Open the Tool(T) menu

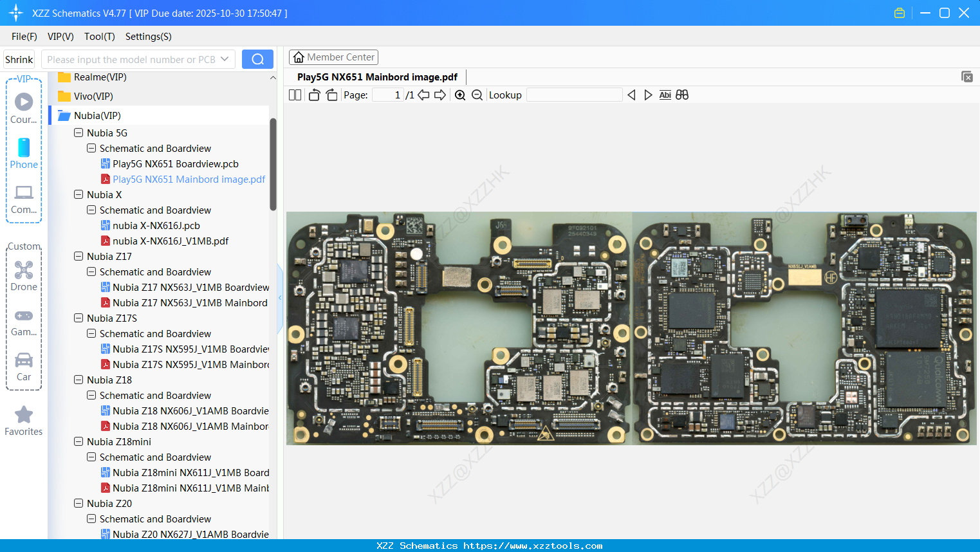pos(99,37)
